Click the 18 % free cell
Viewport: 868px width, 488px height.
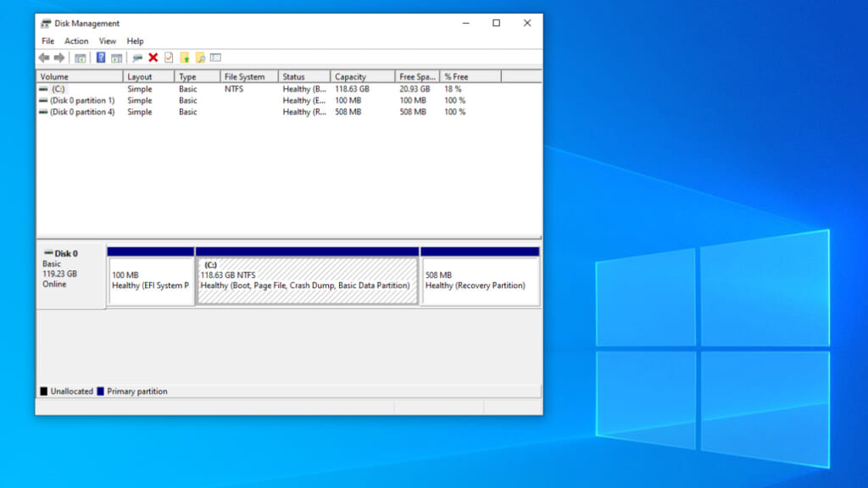[453, 89]
